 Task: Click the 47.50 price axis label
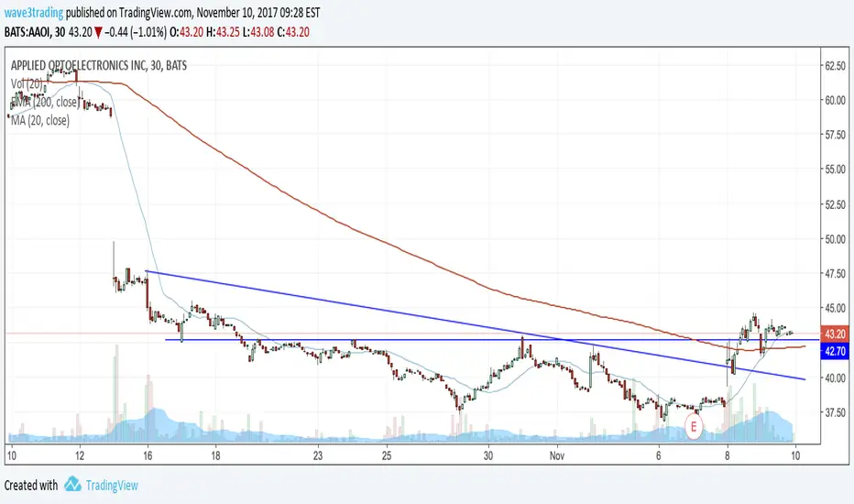[836, 273]
